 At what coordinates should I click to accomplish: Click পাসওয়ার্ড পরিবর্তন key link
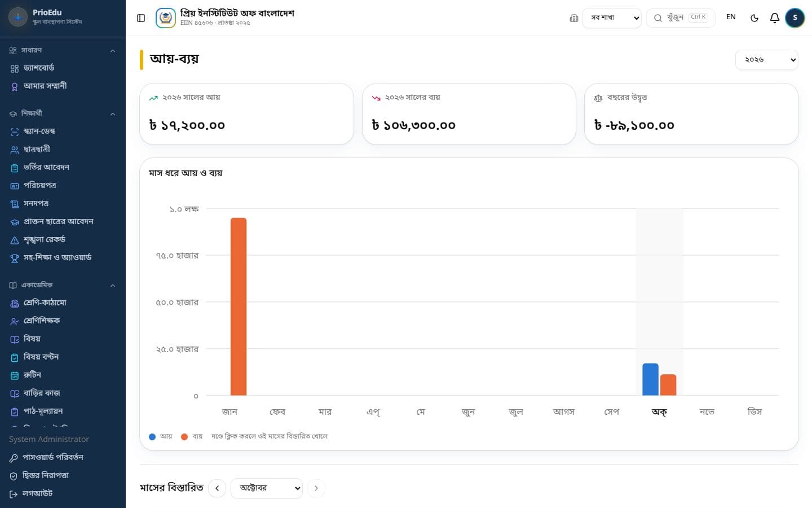click(63, 458)
